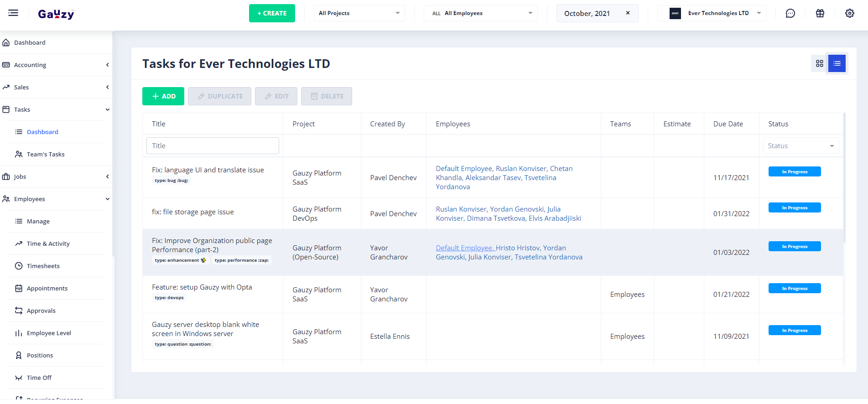Click the Time Off icon

19,378
